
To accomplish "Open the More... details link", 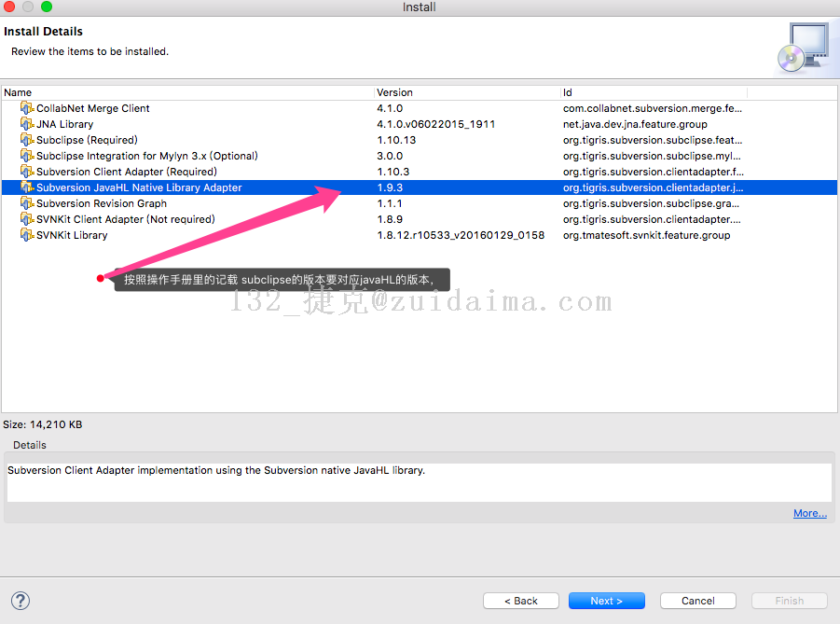I will coord(810,513).
